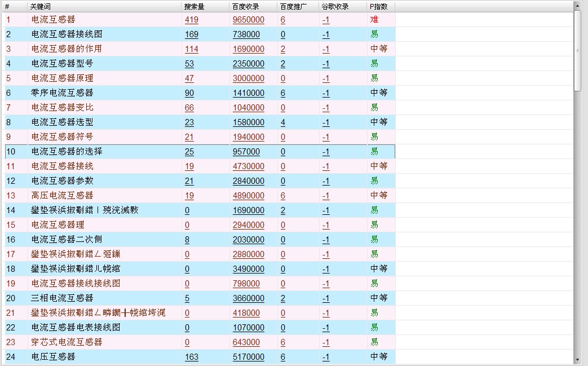Open the 4890000 link for 高压电流互感器
The image size is (588, 366).
pos(248,196)
